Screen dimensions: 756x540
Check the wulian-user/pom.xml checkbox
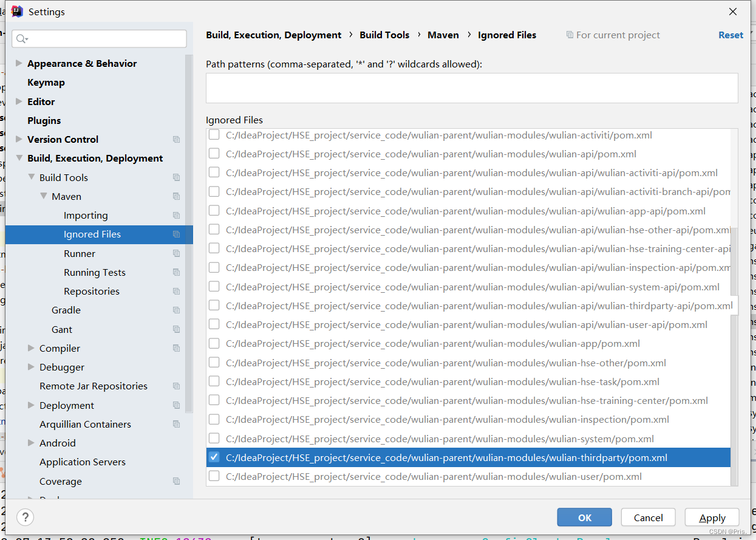click(214, 476)
